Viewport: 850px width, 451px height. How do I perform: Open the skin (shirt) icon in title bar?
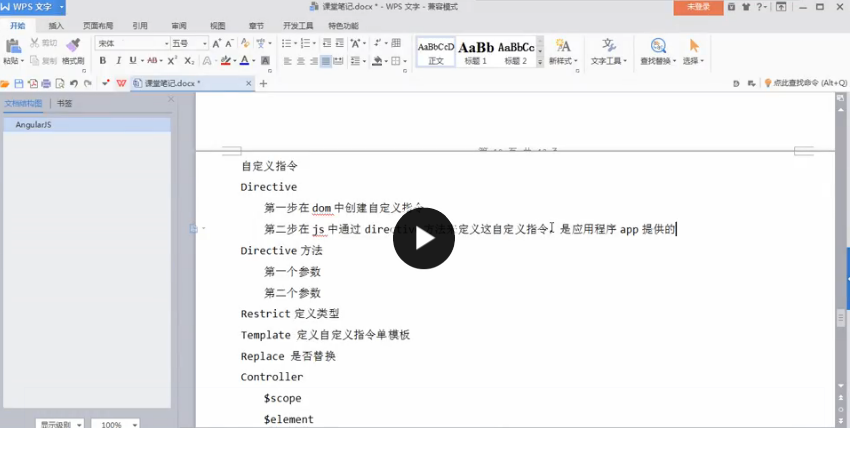click(x=746, y=7)
